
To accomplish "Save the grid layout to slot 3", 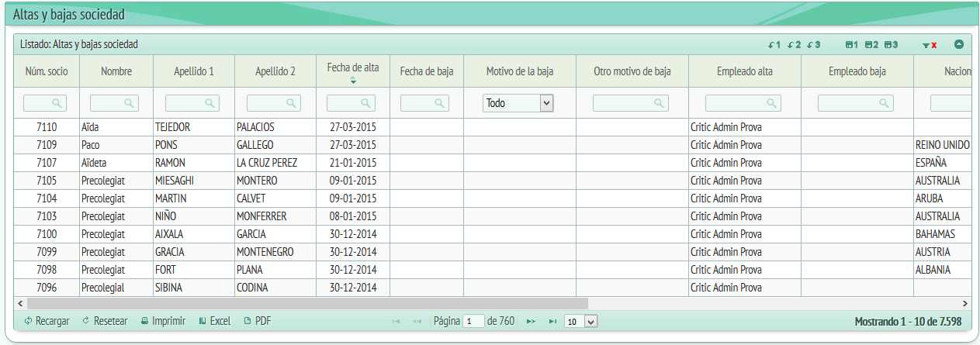I will tap(890, 45).
